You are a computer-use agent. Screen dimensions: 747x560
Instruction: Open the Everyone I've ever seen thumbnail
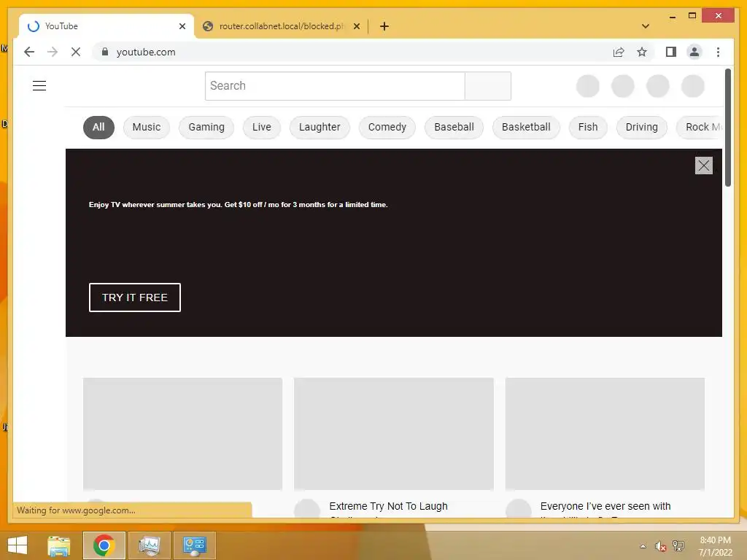pyautogui.click(x=605, y=434)
